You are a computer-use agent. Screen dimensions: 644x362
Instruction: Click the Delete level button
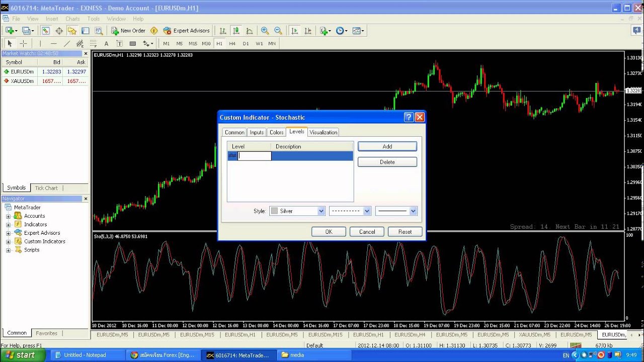(387, 162)
